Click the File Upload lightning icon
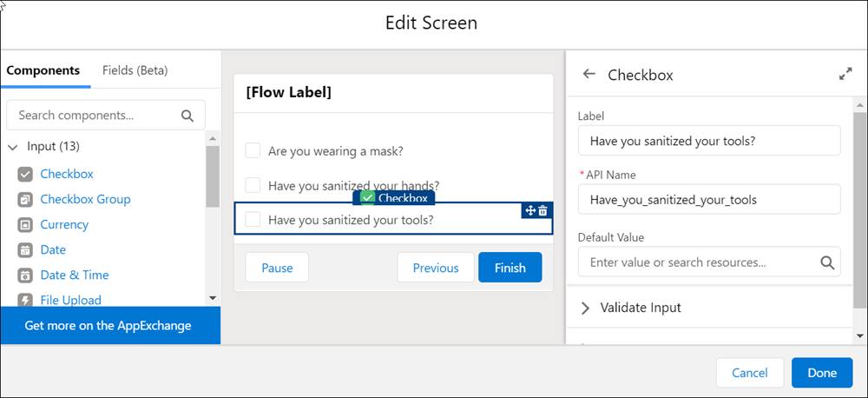 pos(24,300)
